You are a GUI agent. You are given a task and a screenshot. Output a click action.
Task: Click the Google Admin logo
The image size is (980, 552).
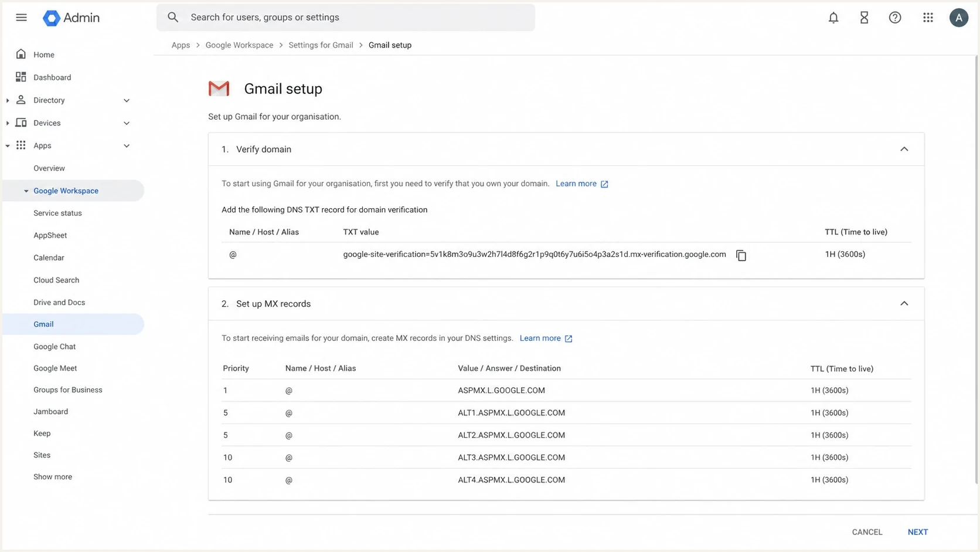click(x=72, y=18)
